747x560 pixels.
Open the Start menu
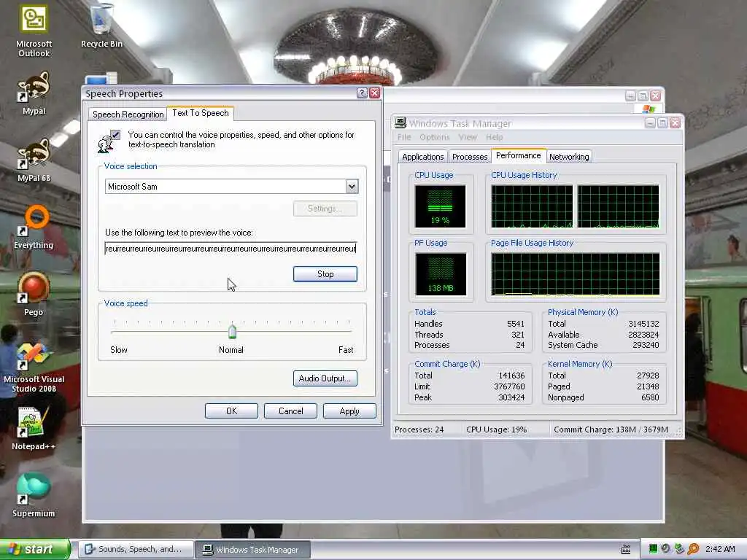(35, 549)
